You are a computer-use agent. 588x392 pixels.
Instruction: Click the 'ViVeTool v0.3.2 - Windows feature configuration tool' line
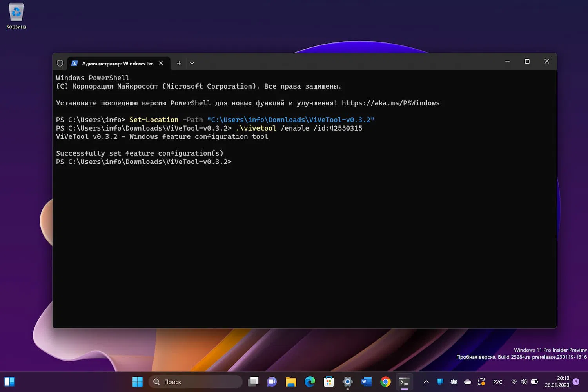point(162,137)
